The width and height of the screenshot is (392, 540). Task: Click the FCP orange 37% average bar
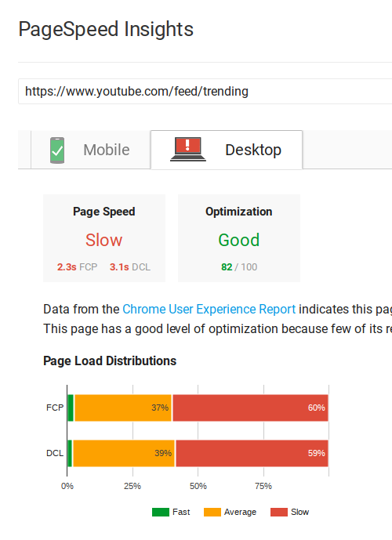click(123, 408)
